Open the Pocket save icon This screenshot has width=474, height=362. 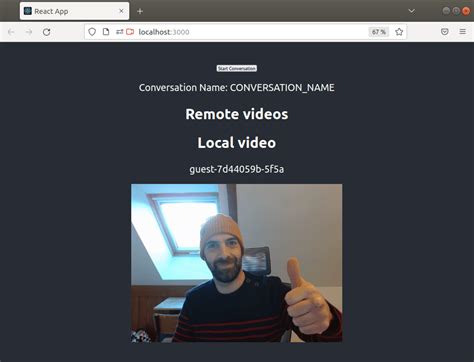pos(445,32)
